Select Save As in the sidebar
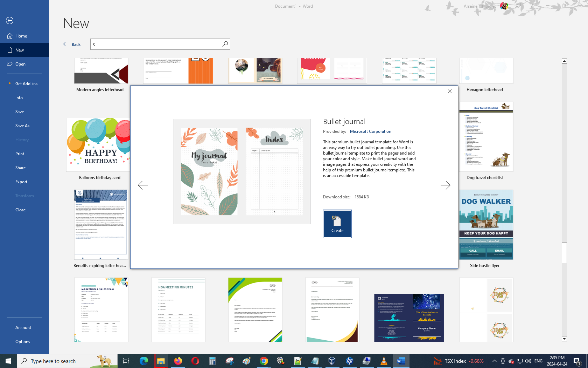 tap(22, 126)
